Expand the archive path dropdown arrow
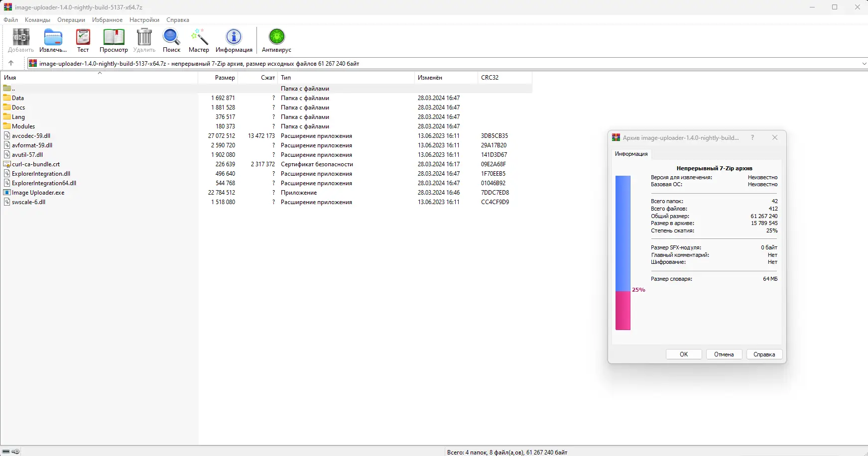868x456 pixels. 864,64
